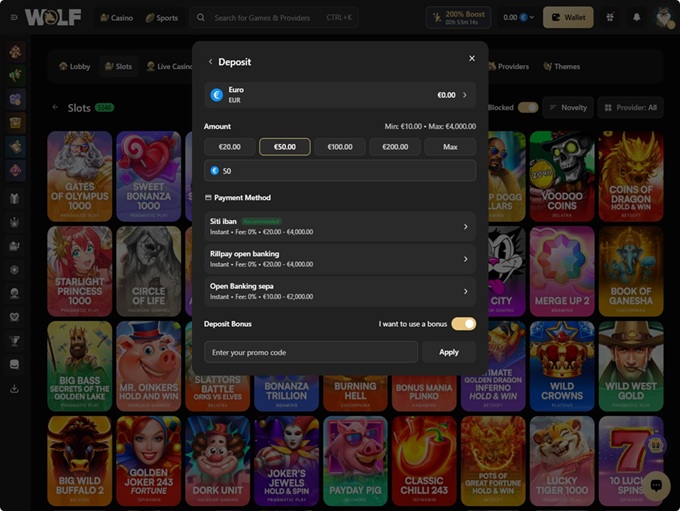Open notifications bell
The height and width of the screenshot is (511, 680).
pyautogui.click(x=636, y=17)
